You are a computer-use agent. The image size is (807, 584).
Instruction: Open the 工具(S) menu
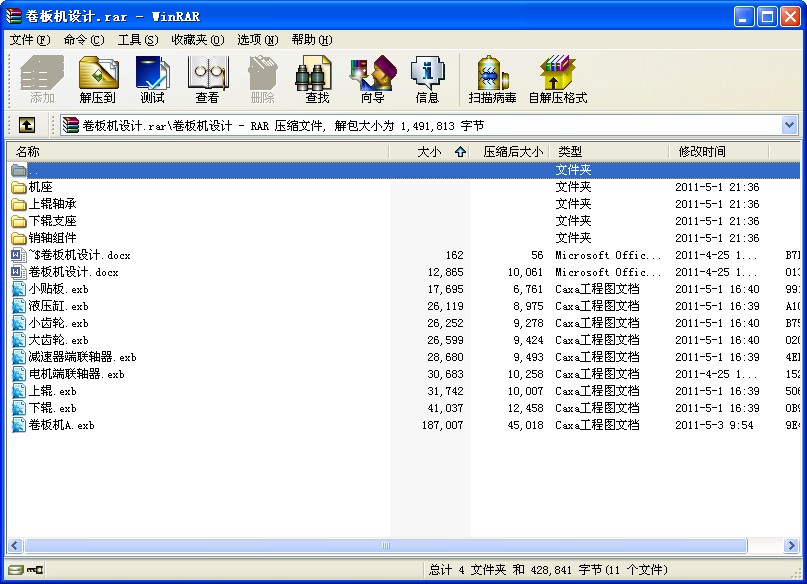(138, 40)
